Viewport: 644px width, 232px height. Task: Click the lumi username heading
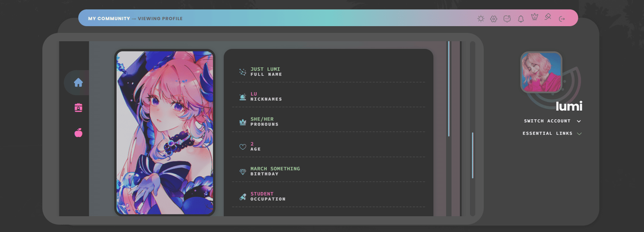569,106
